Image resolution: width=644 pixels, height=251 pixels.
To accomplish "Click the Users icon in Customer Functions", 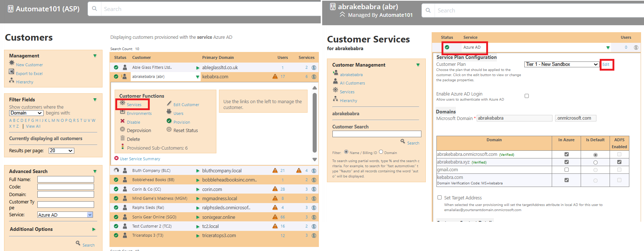I will [x=169, y=112].
